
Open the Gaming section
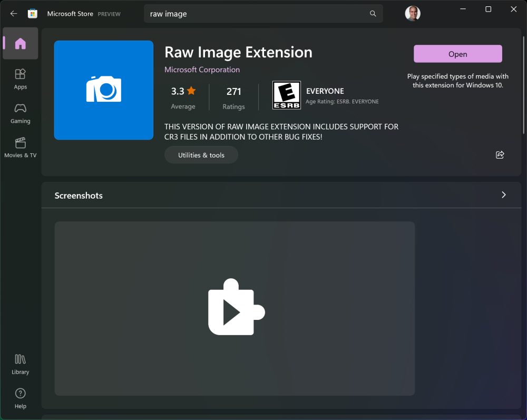coord(21,114)
